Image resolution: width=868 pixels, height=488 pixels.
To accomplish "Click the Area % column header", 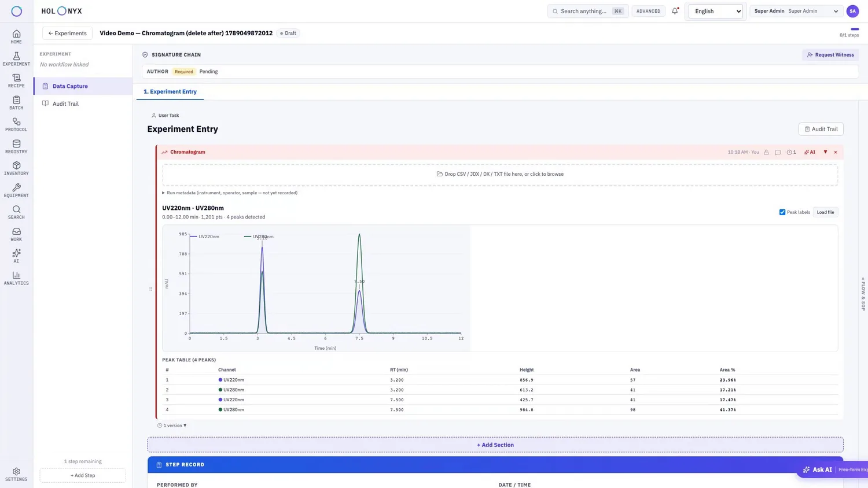I will pos(727,370).
